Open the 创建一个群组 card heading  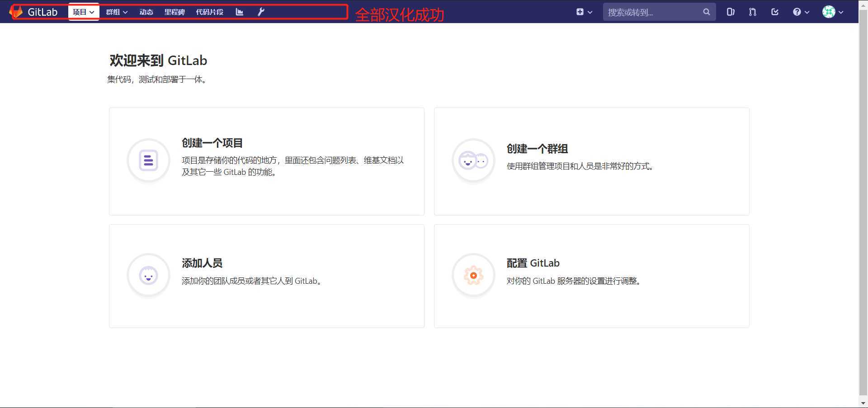[537, 149]
